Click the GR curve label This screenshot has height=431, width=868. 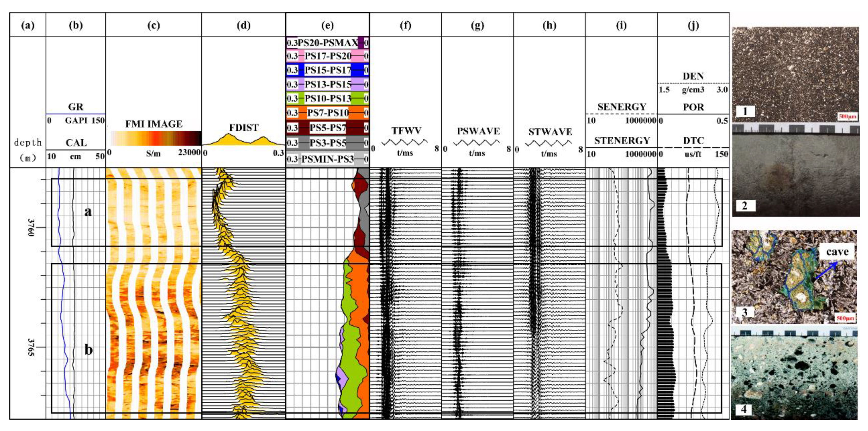coord(76,107)
